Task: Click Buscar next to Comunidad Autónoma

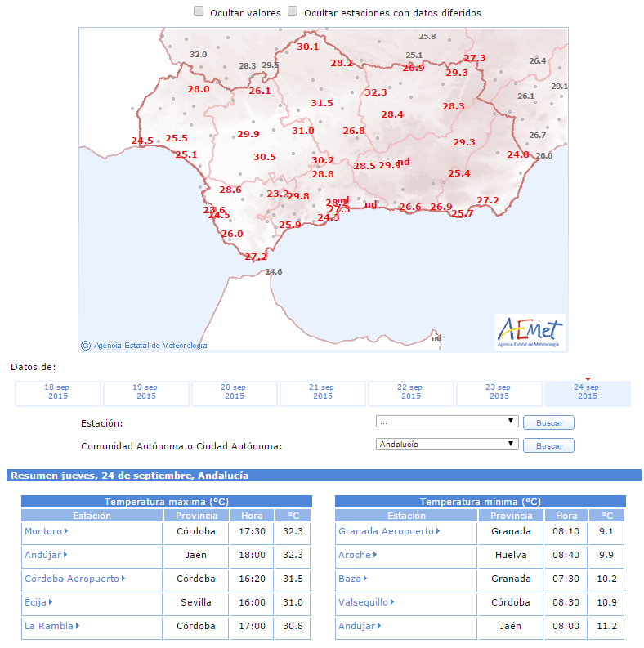Action: coord(548,445)
